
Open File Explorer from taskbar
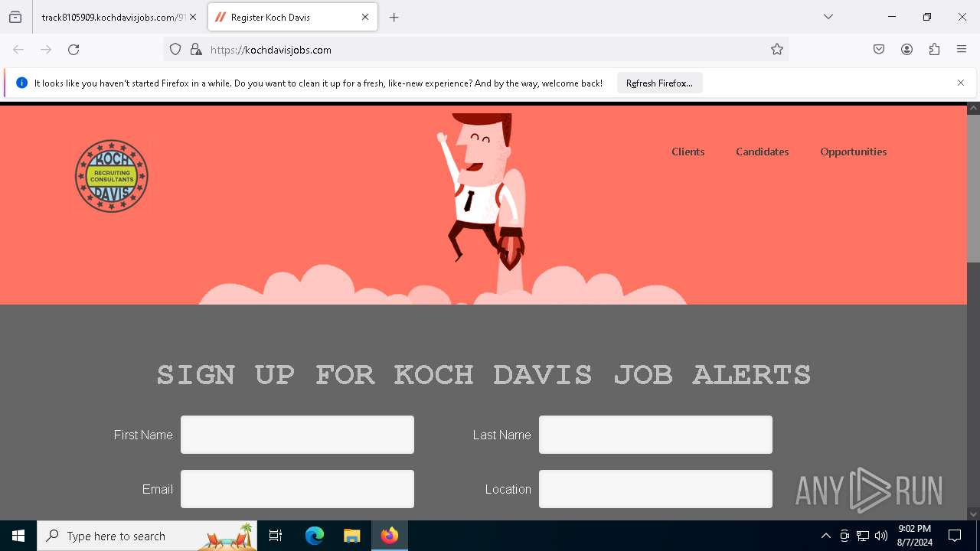tap(351, 536)
